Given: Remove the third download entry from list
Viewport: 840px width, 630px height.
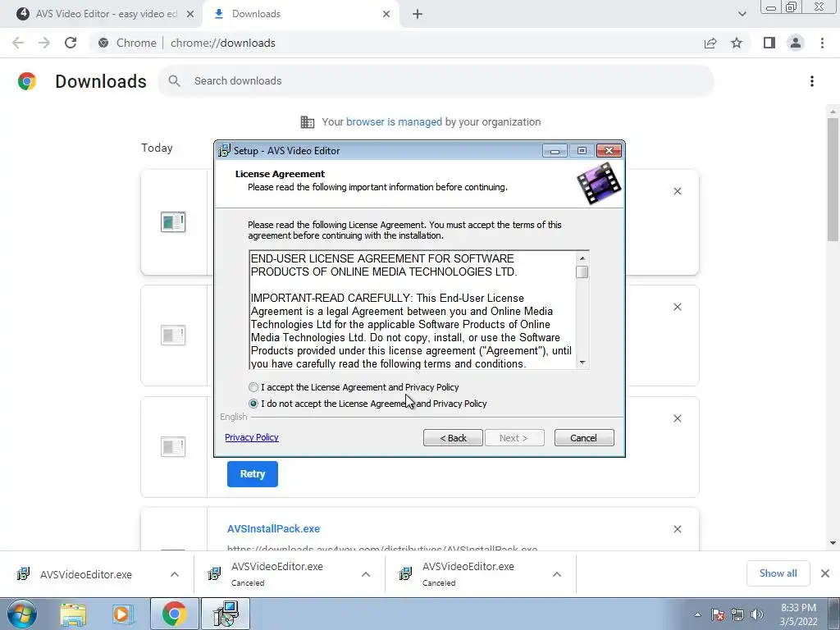Looking at the screenshot, I should (x=677, y=418).
